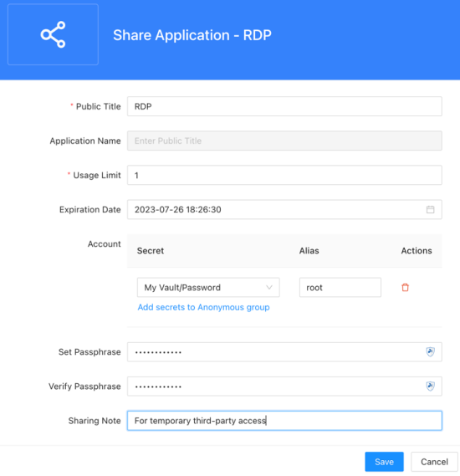Click the Application Name label
Screen dimensions: 460x476
[x=85, y=141]
